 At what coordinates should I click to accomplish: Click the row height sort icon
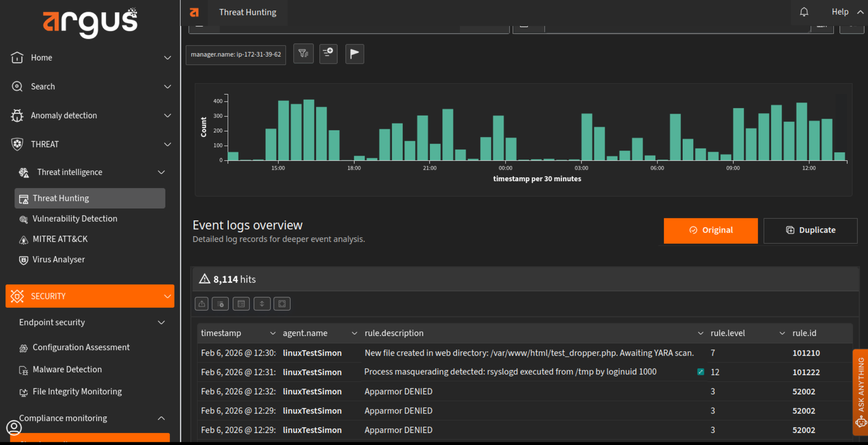click(262, 304)
